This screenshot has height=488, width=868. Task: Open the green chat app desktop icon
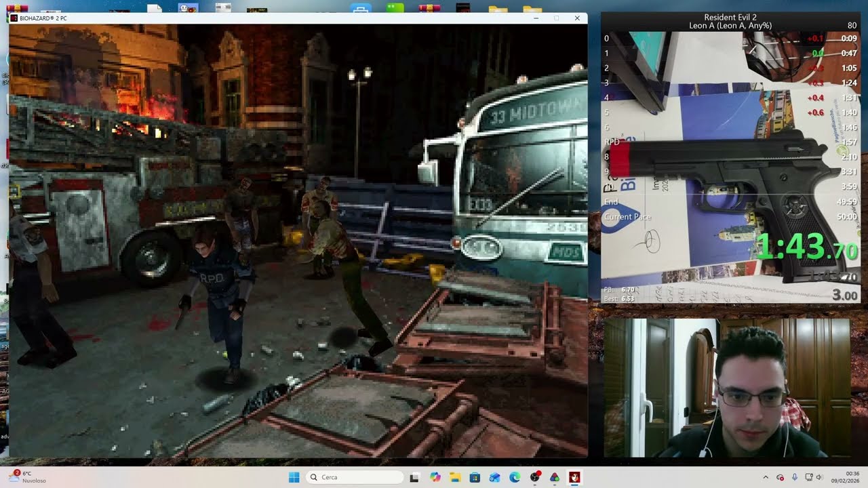coord(395,8)
